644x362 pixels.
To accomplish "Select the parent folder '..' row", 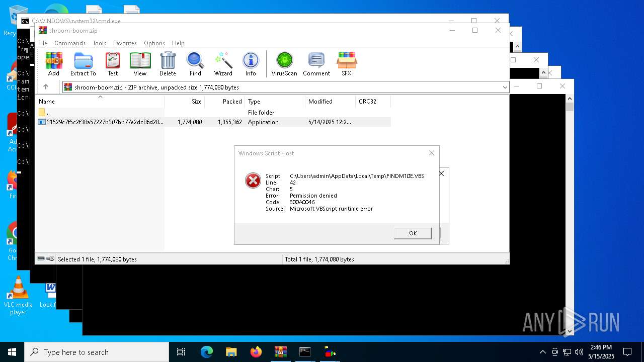I will 213,113.
